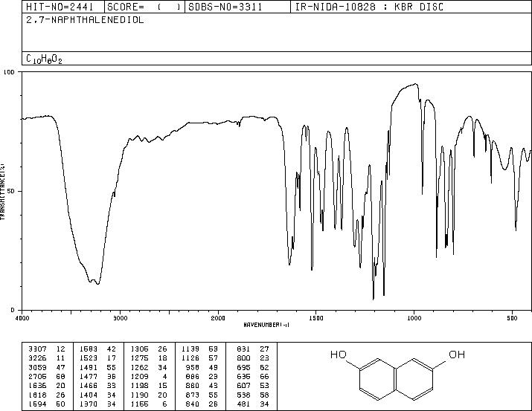This screenshot has height=411, width=532.
Task: Select the 481 peak entry in the table
Action: point(253,404)
